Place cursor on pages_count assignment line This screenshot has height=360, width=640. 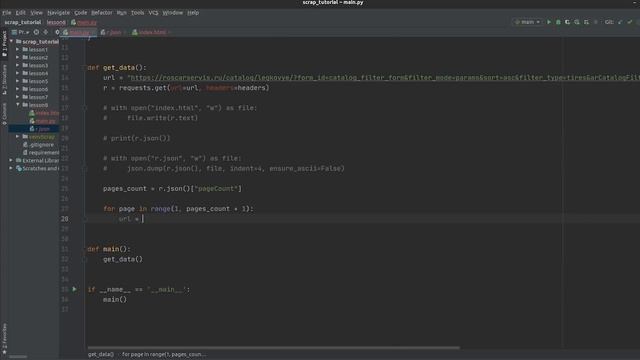(x=172, y=189)
